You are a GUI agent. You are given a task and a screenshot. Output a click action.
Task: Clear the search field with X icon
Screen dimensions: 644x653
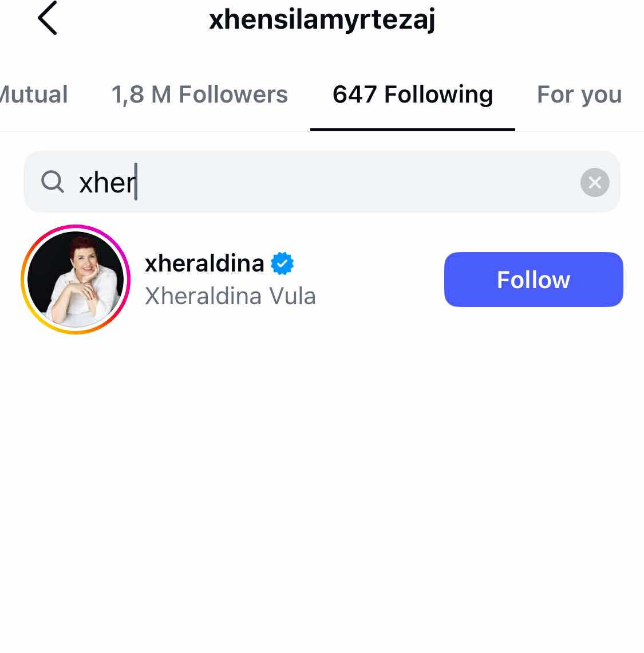point(594,182)
